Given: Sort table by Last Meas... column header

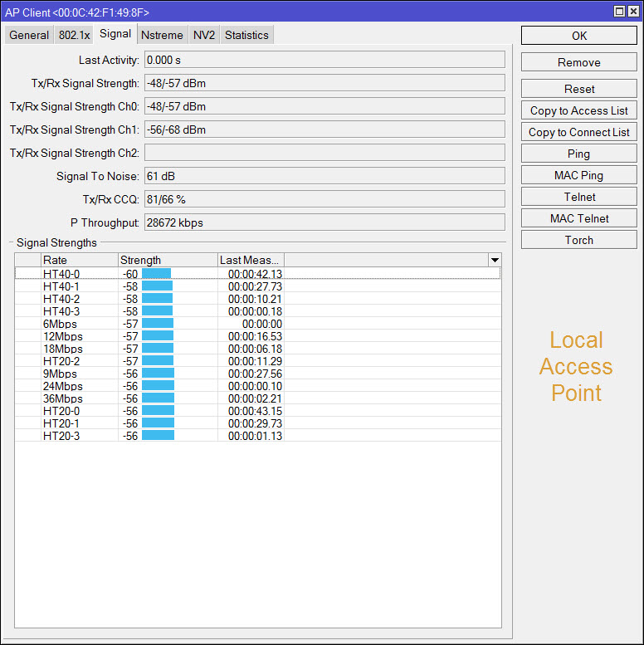Looking at the screenshot, I should pyautogui.click(x=251, y=260).
